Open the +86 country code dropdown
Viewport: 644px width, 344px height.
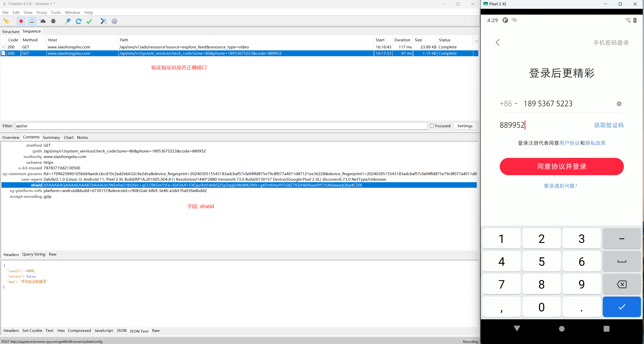pyautogui.click(x=509, y=104)
